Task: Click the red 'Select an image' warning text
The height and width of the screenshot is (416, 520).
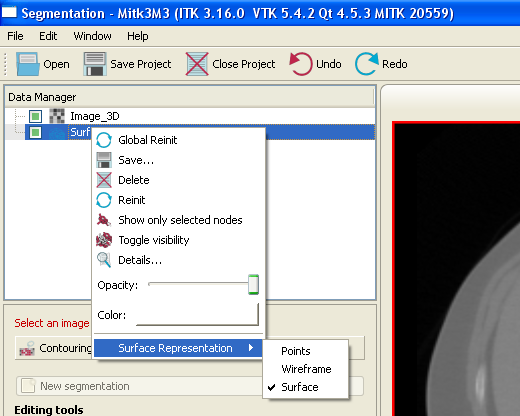Action: click(52, 323)
